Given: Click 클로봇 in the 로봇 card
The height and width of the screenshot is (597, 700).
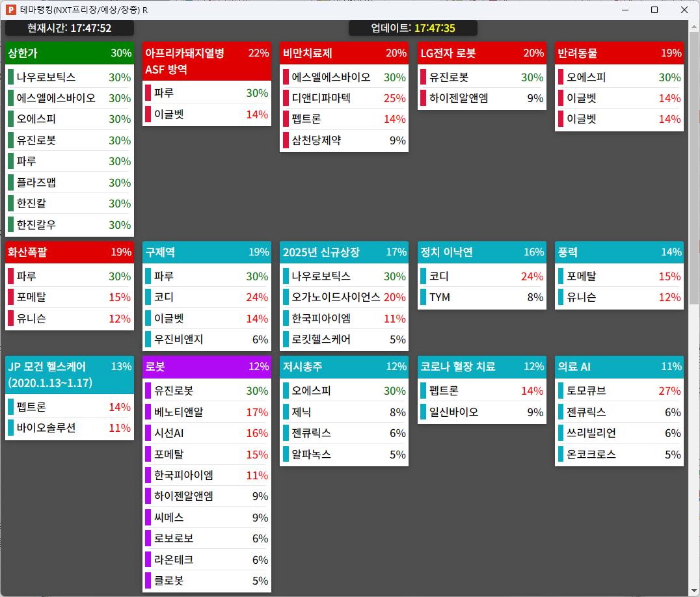Looking at the screenshot, I should (207, 581).
